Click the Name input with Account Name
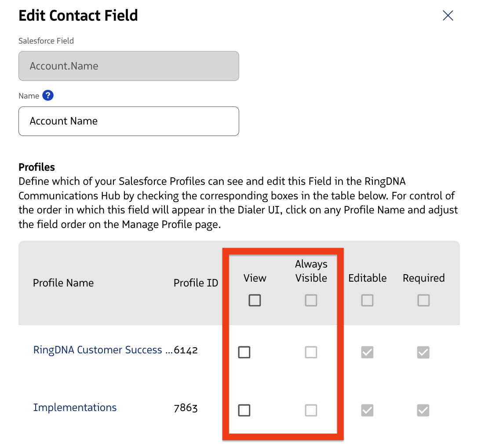Viewport: 481px width, 448px height. coord(128,121)
